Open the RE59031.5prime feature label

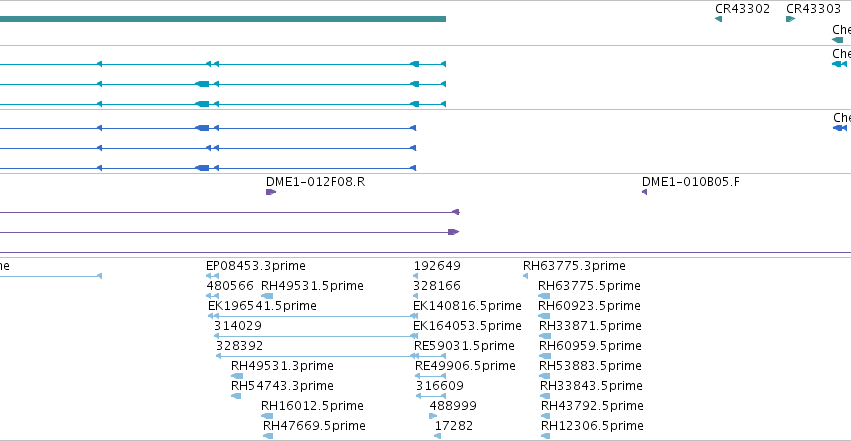464,346
